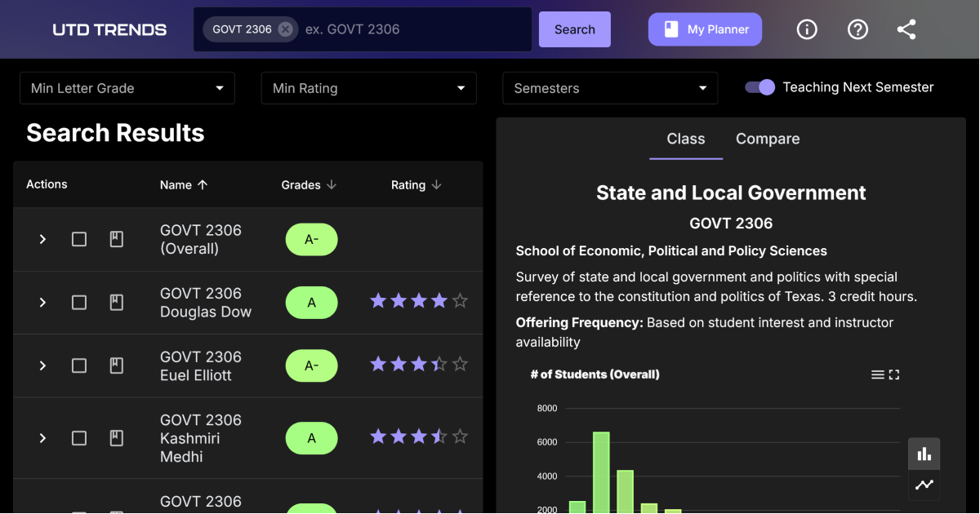Remove the GOVT 2306 search chip
This screenshot has height=514, width=980.
[285, 29]
